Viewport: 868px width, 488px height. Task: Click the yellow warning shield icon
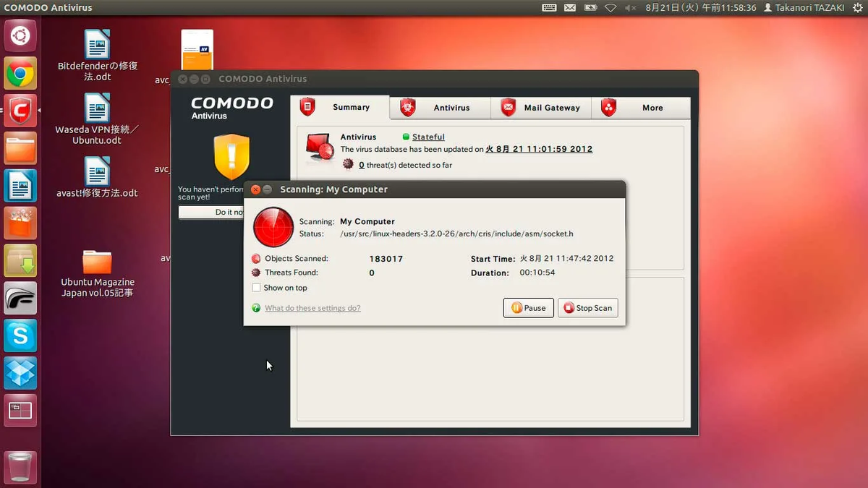tap(231, 156)
